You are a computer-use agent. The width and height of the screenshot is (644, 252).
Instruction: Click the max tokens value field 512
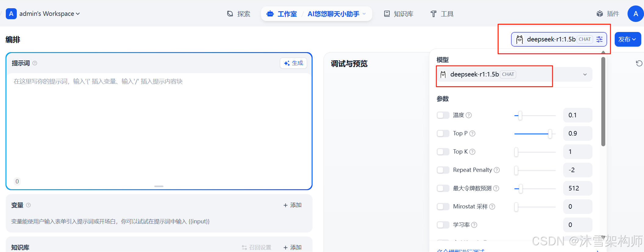tap(578, 188)
